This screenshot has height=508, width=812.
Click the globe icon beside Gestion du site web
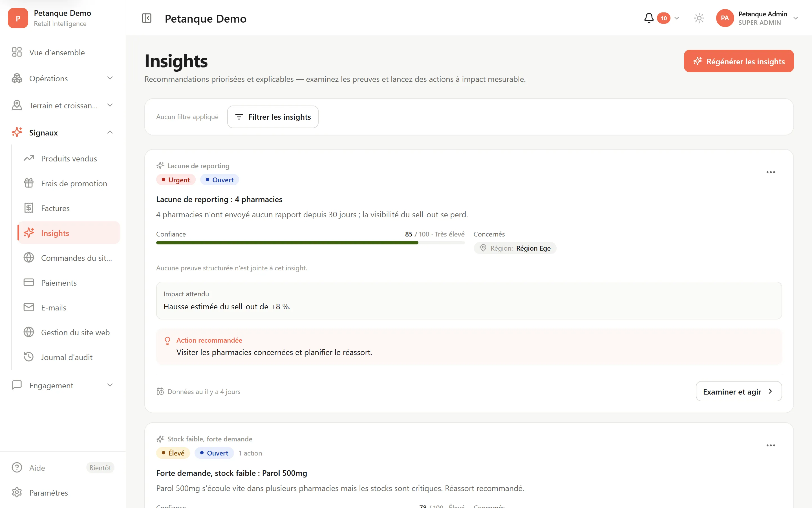click(x=29, y=332)
